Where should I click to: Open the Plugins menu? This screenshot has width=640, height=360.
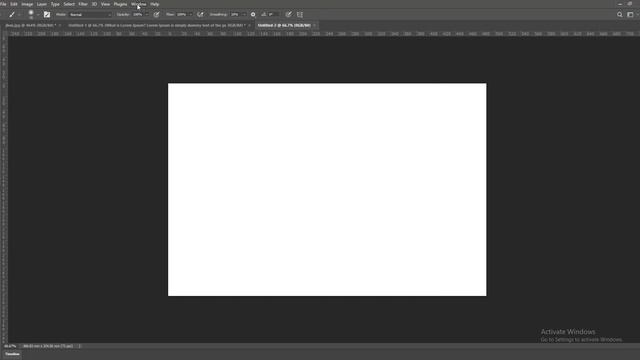tap(120, 4)
